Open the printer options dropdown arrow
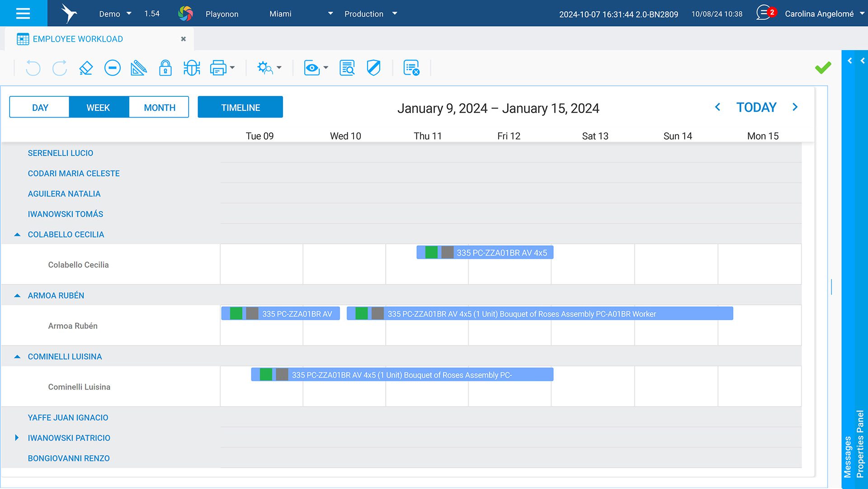Viewport: 868px width, 489px height. (232, 68)
